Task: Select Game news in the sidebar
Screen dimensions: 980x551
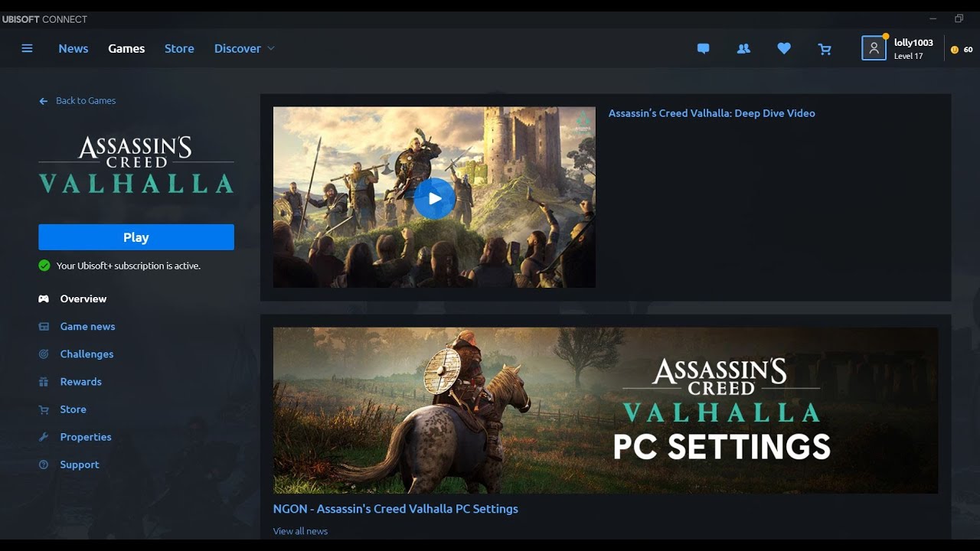Action: [x=88, y=326]
